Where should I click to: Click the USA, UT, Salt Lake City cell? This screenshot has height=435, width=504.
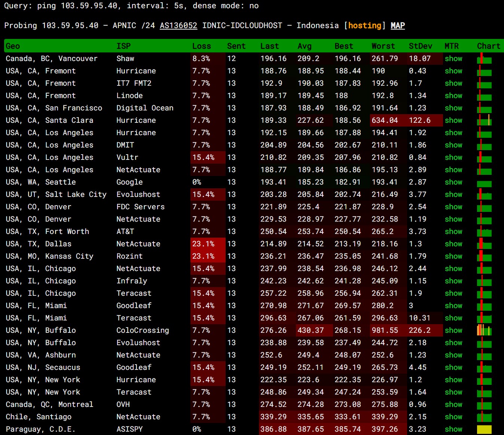[56, 194]
